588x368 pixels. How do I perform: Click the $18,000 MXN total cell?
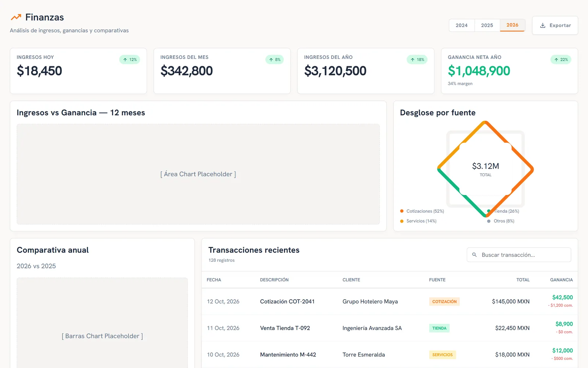coord(512,355)
